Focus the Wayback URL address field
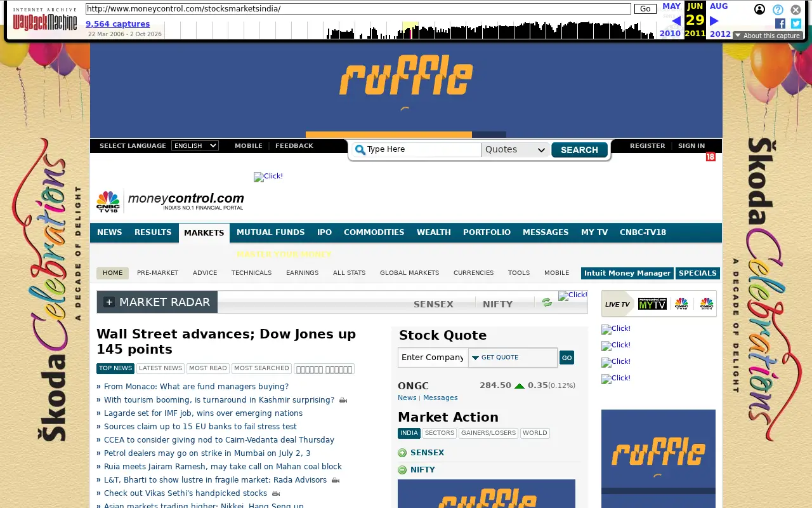Image resolution: width=812 pixels, height=508 pixels. click(x=358, y=9)
